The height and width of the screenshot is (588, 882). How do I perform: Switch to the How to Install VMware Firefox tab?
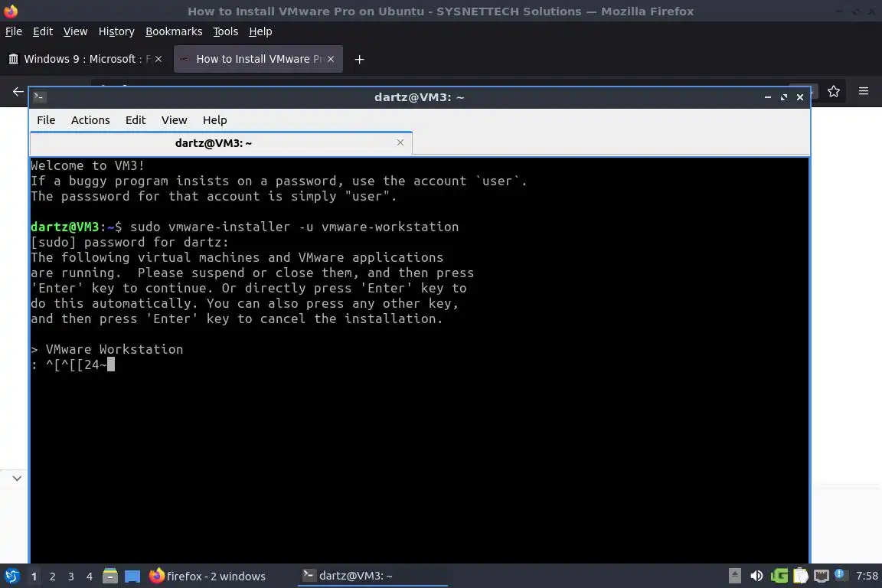click(x=258, y=59)
